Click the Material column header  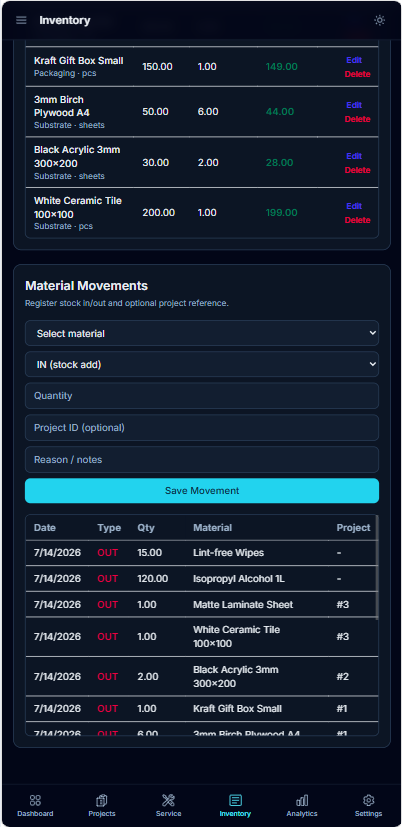[213, 527]
